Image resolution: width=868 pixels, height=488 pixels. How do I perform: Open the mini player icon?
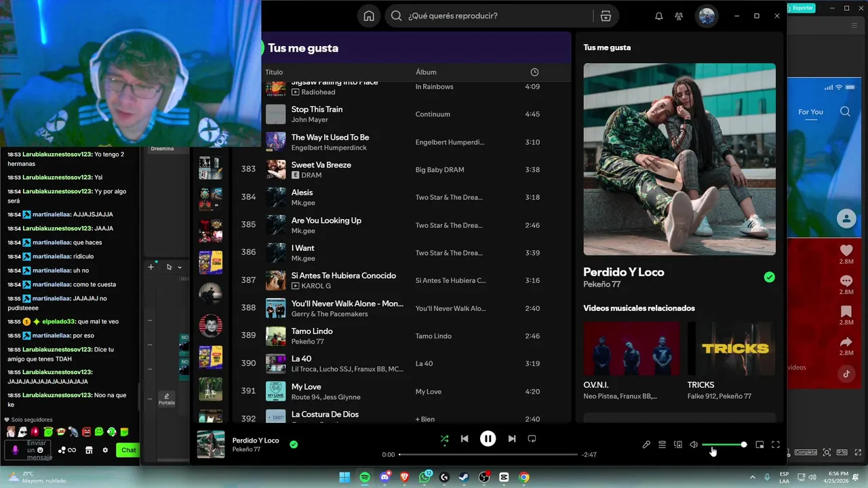click(759, 445)
